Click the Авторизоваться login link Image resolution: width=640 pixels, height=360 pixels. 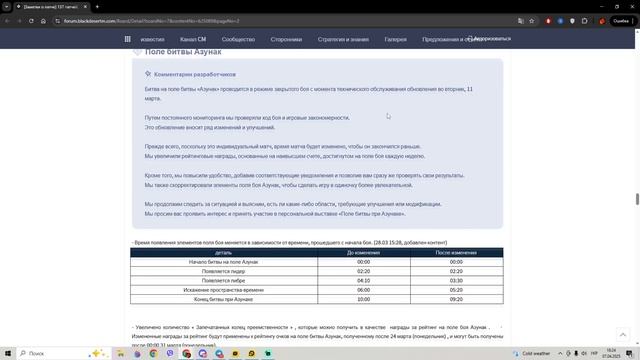[x=490, y=39]
